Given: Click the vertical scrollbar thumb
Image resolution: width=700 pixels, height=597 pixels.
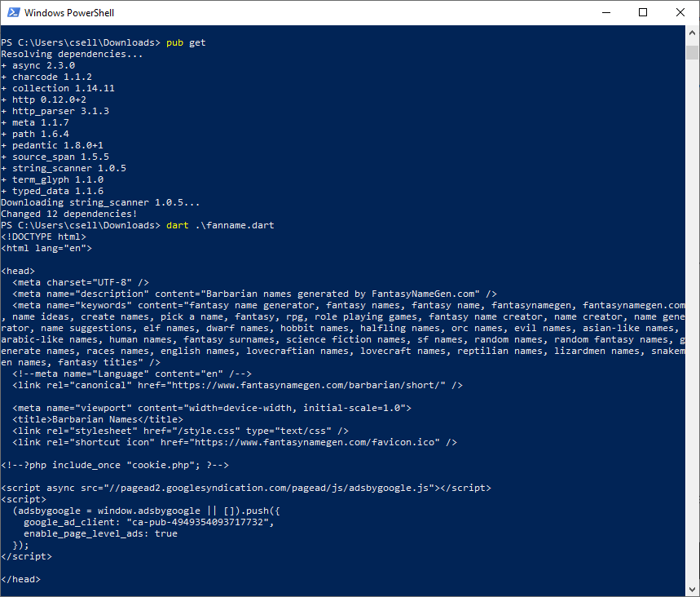Looking at the screenshot, I should pyautogui.click(x=692, y=52).
